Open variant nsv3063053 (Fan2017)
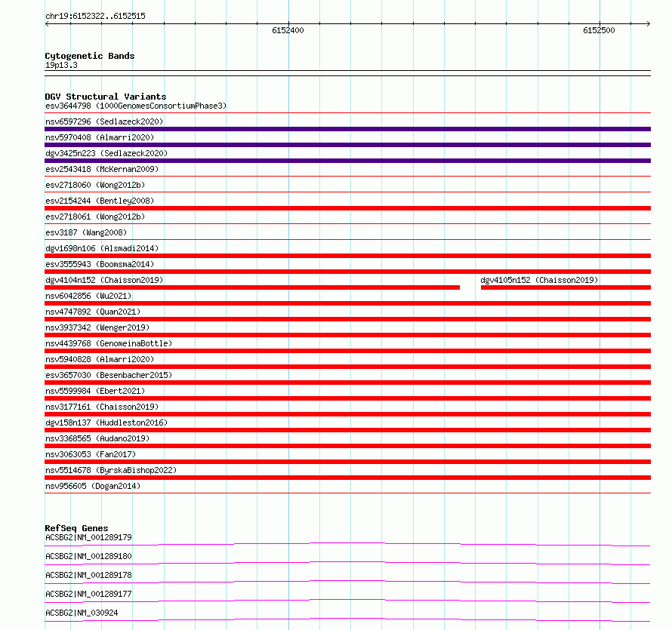This screenshot has height=630, width=672. point(91,454)
